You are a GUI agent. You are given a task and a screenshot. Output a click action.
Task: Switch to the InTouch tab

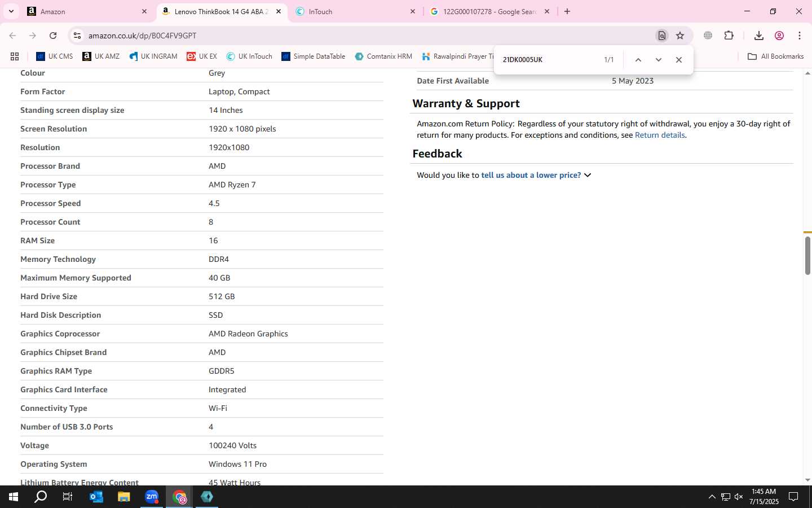(356, 11)
